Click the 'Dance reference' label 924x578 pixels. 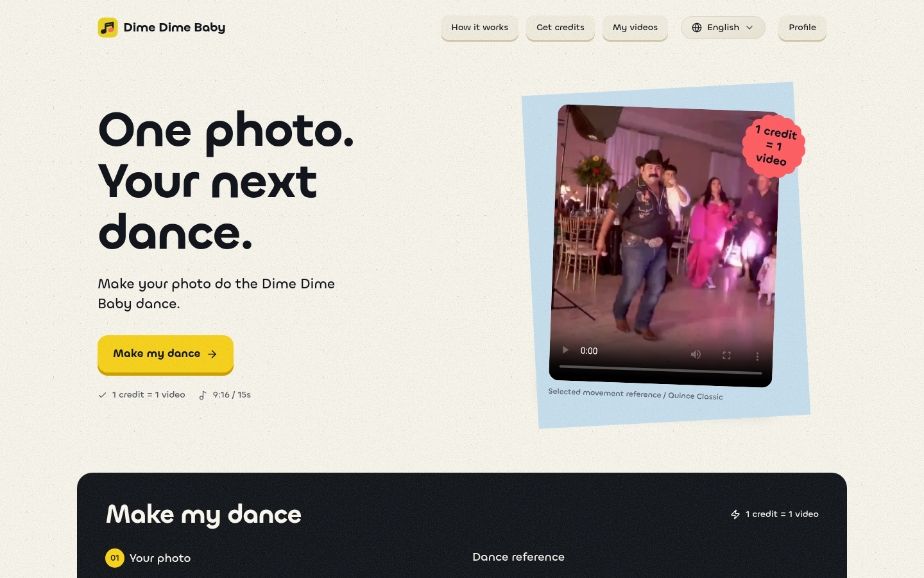(x=518, y=557)
